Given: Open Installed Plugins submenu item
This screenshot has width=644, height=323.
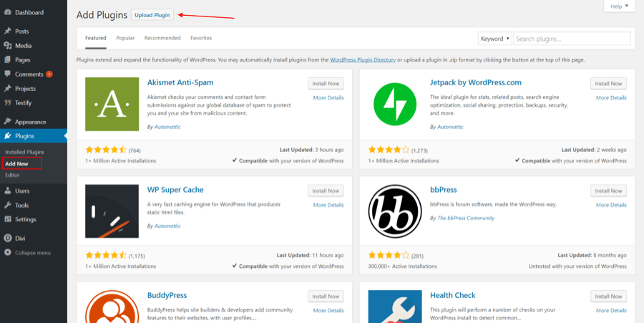Looking at the screenshot, I should (24, 152).
